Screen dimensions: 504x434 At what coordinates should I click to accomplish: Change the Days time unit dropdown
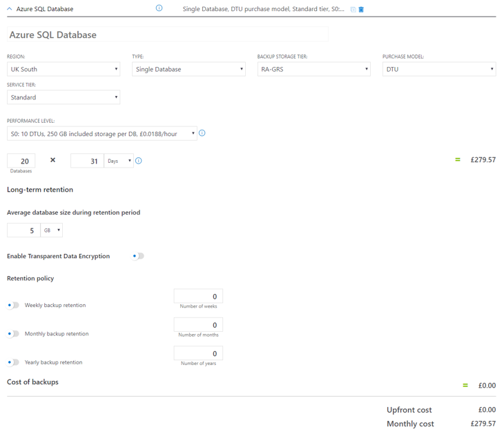pyautogui.click(x=119, y=161)
